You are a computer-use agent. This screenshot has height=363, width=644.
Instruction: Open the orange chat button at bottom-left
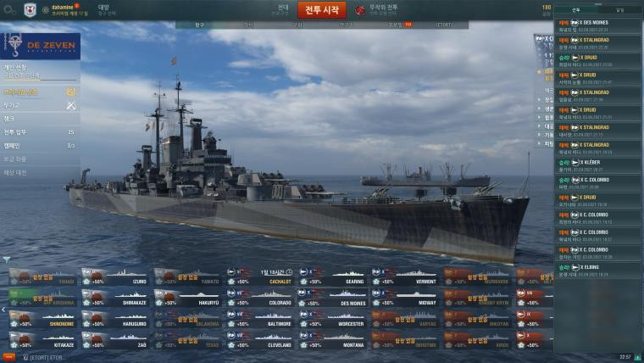(x=8, y=357)
